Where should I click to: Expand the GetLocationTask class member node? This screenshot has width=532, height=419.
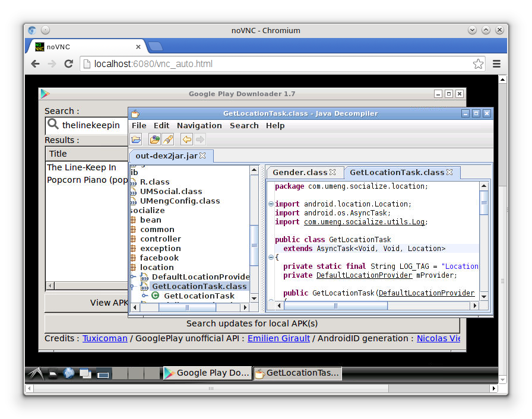pyautogui.click(x=144, y=296)
